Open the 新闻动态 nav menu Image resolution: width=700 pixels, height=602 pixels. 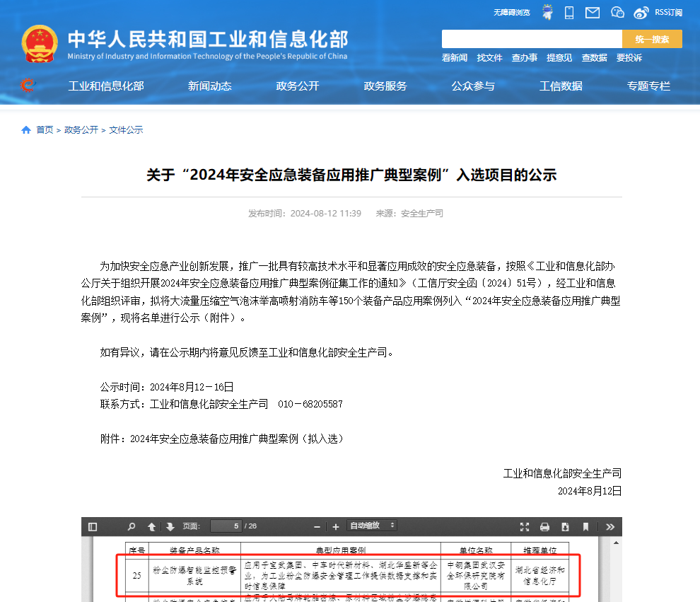[210, 86]
